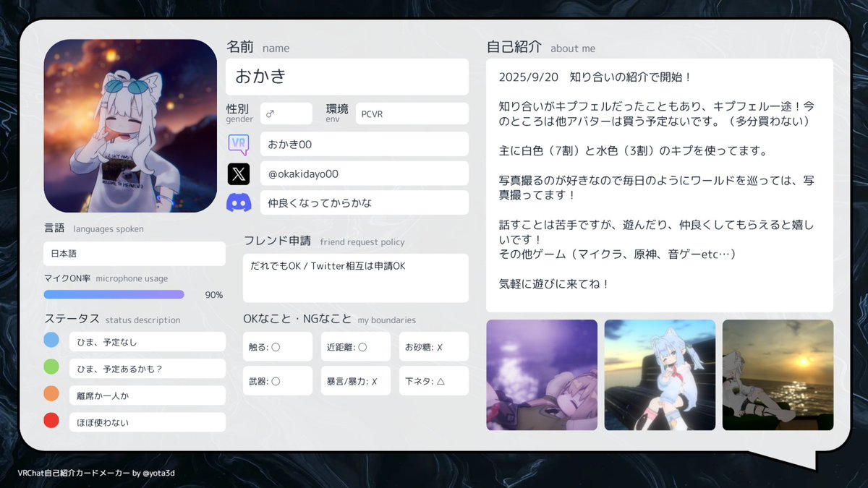Open the blue-haired avatar on bench photo
The image size is (868, 488).
pyautogui.click(x=660, y=375)
